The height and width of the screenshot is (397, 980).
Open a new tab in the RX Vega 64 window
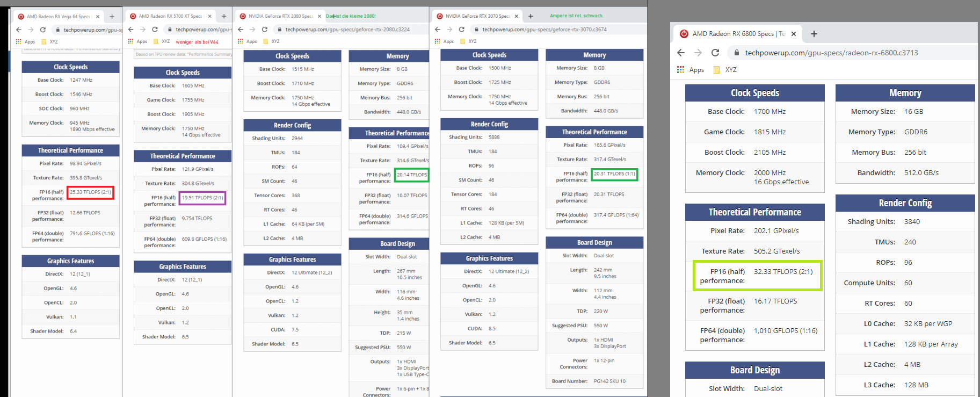click(112, 17)
